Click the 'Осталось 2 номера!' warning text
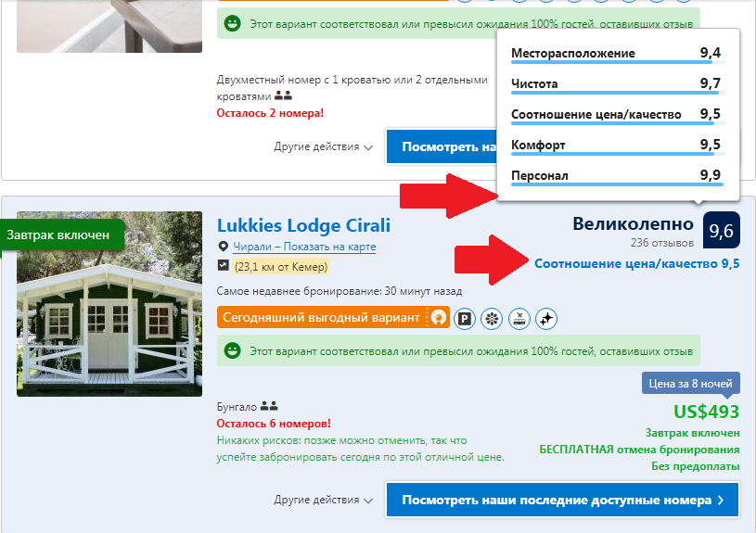Image resolution: width=756 pixels, height=533 pixels. 270,113
